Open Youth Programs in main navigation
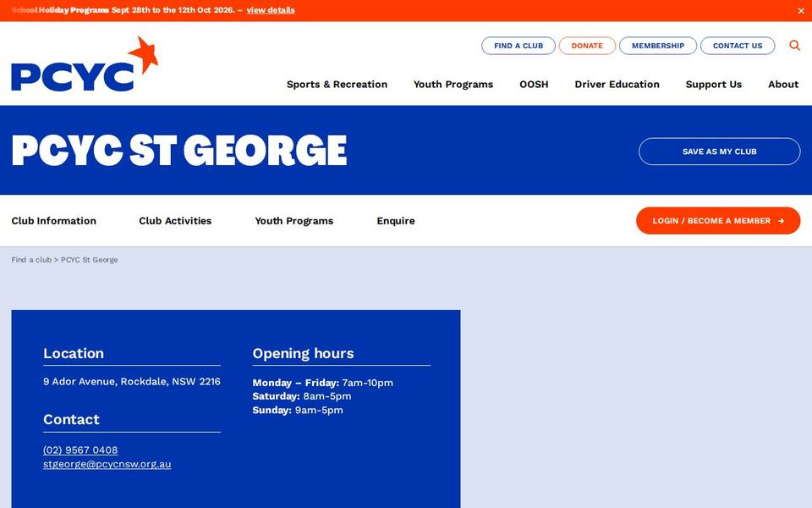 pos(453,85)
